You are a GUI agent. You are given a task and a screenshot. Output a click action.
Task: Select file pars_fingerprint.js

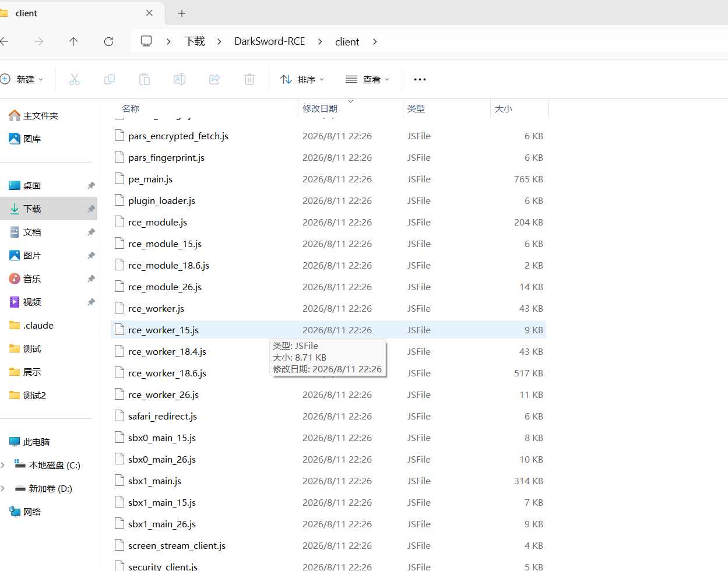pos(328,157)
